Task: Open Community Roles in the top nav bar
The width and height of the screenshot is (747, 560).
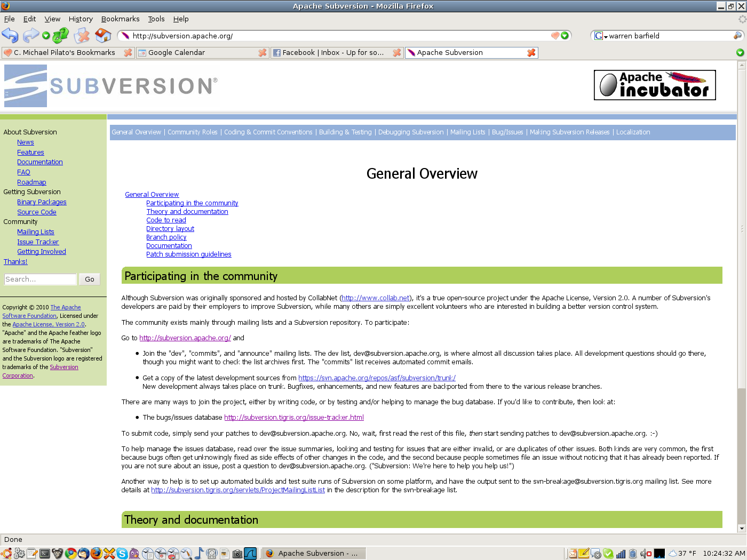Action: pyautogui.click(x=193, y=132)
